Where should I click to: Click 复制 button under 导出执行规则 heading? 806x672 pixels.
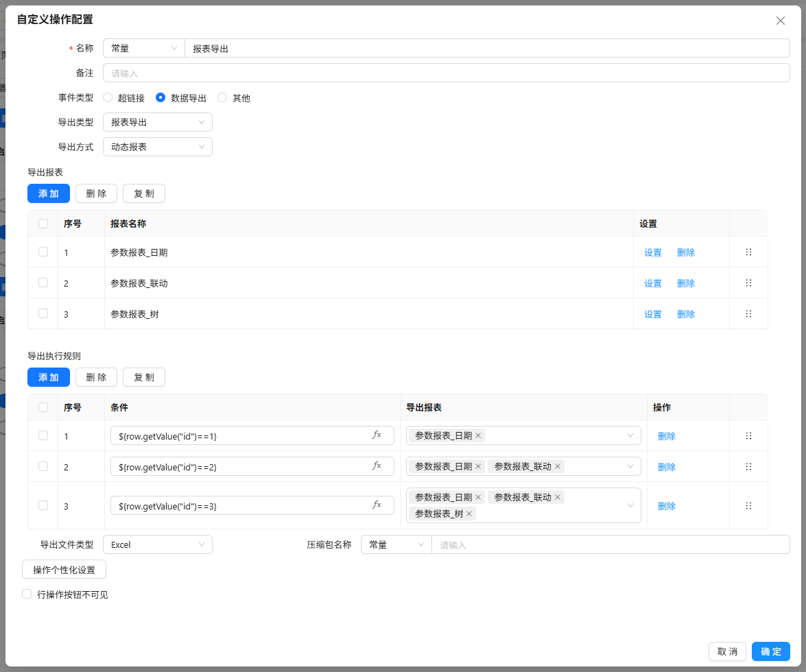(144, 378)
